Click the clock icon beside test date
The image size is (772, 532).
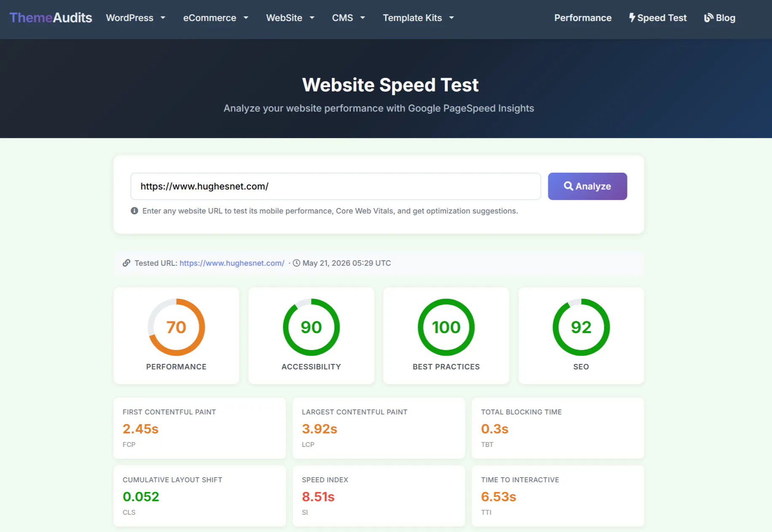pyautogui.click(x=297, y=263)
